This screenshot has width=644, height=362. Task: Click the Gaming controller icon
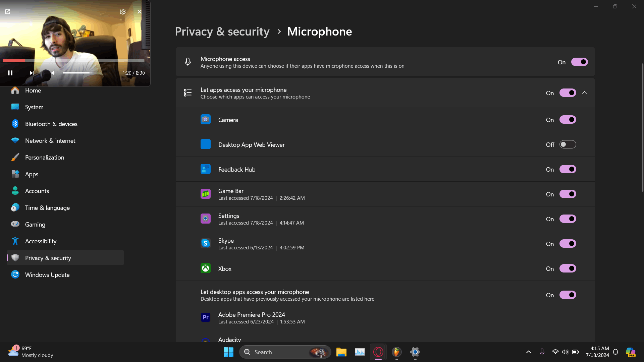[15, 224]
